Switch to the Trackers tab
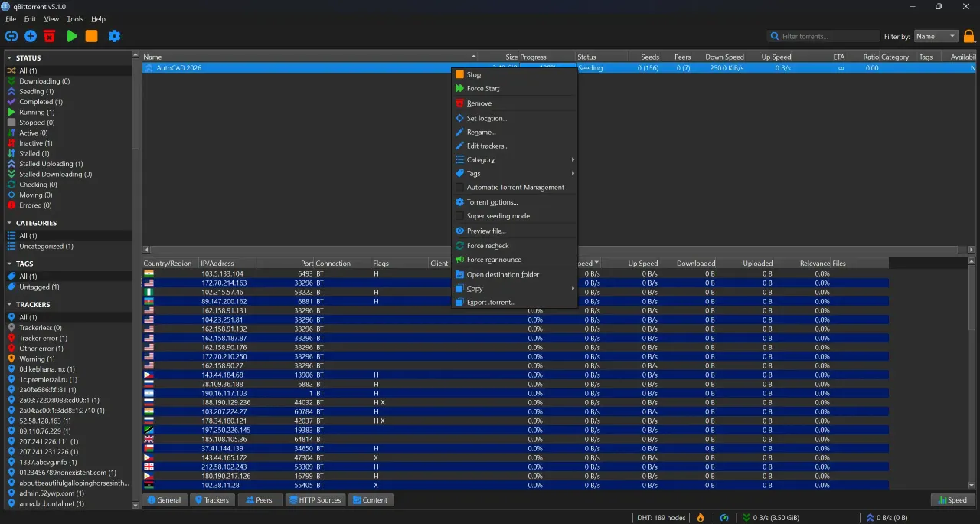This screenshot has height=524, width=980. pos(211,500)
